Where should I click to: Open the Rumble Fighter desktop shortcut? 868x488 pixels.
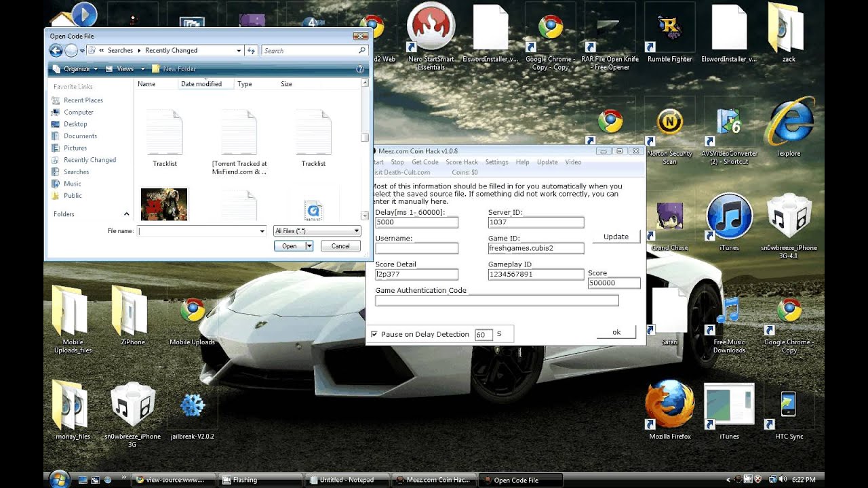tap(669, 34)
